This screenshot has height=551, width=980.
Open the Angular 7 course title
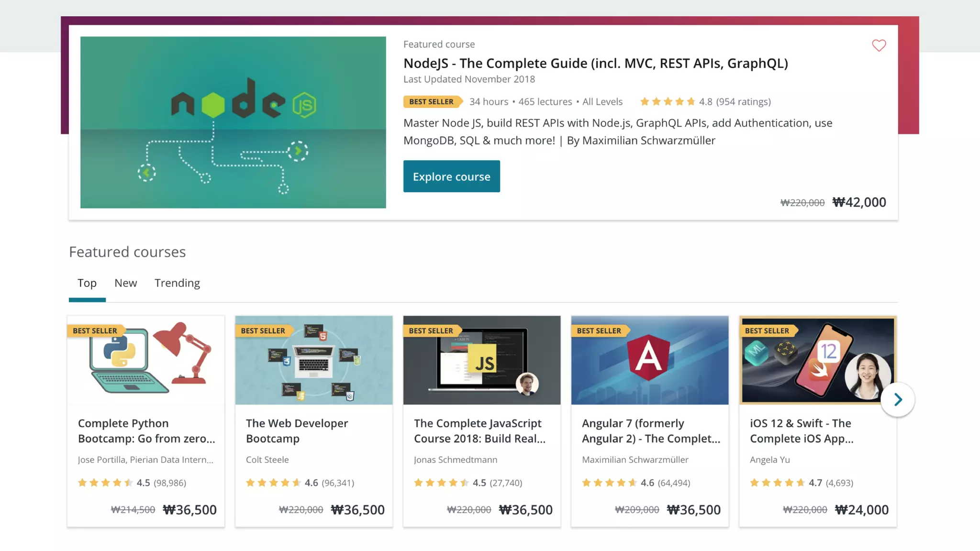point(650,431)
